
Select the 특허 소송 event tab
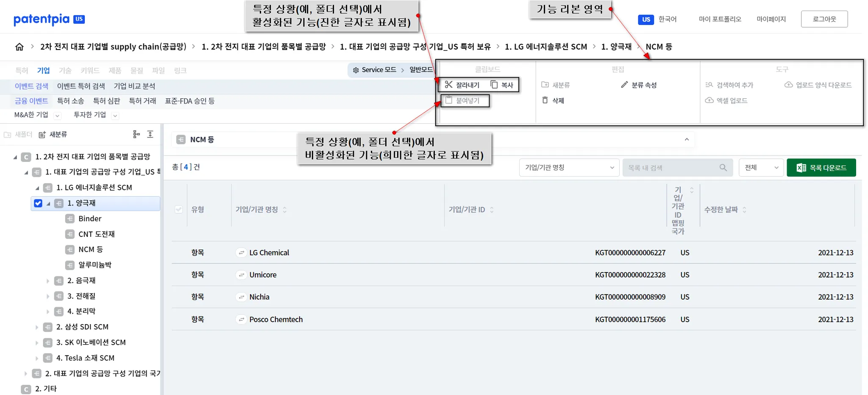coord(71,101)
